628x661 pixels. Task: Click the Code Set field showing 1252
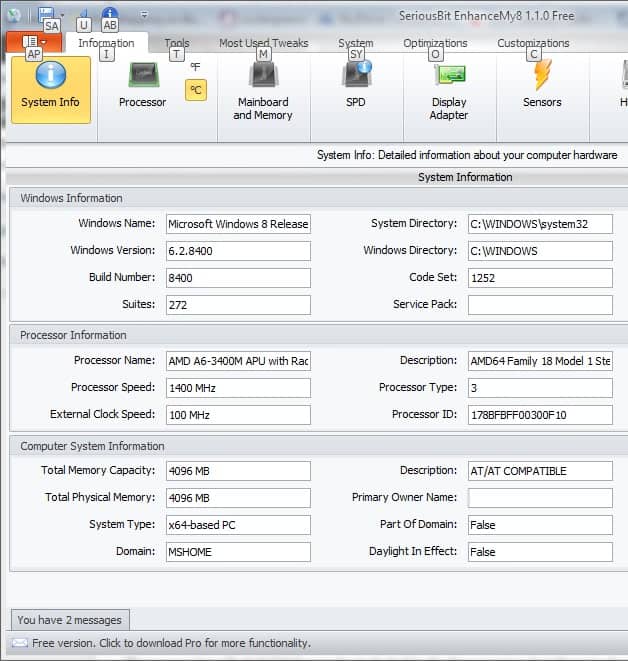[540, 278]
